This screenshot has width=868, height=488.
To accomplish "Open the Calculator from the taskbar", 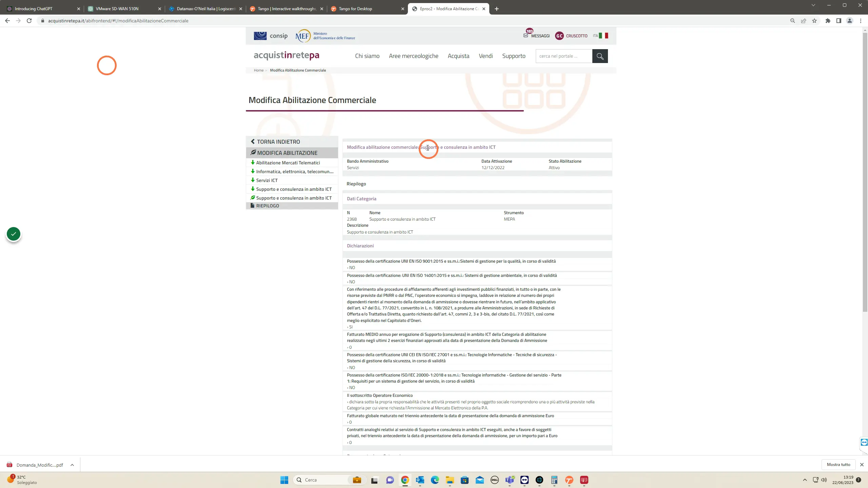I will click(554, 480).
